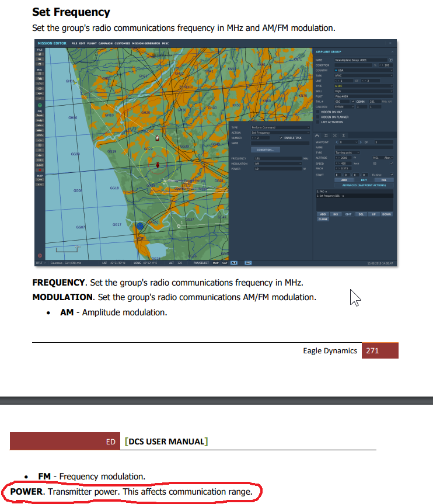The image size is (433, 504).
Task: Click the green circular arrow icon in the editor sidebar
Action: 40,105
